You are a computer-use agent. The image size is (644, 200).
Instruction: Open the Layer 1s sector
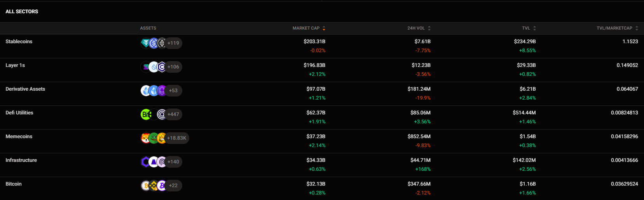click(15, 65)
